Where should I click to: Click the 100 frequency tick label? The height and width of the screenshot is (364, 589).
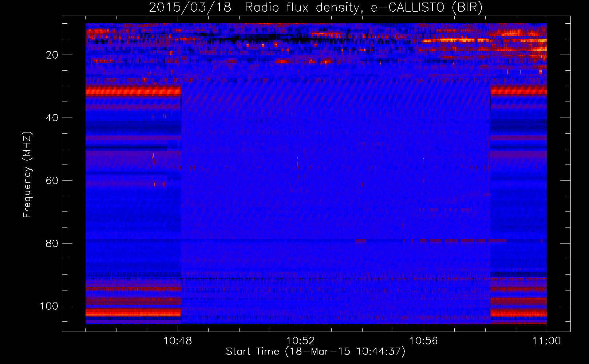click(49, 306)
